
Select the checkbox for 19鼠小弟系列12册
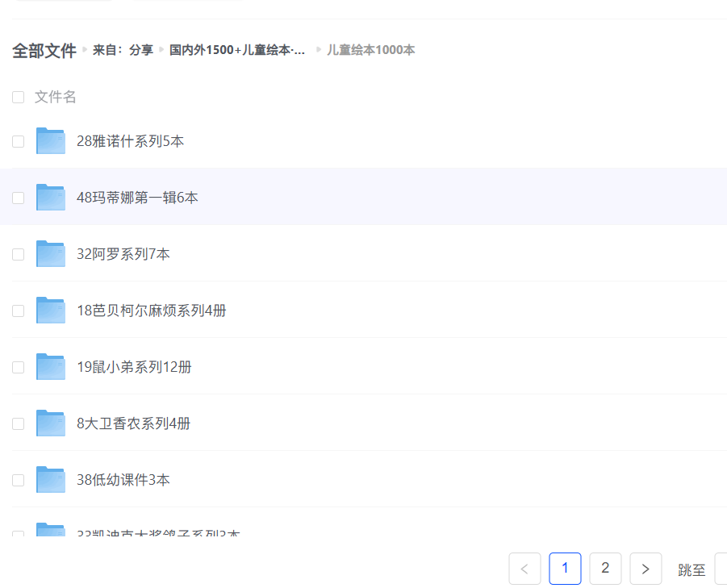[18, 368]
